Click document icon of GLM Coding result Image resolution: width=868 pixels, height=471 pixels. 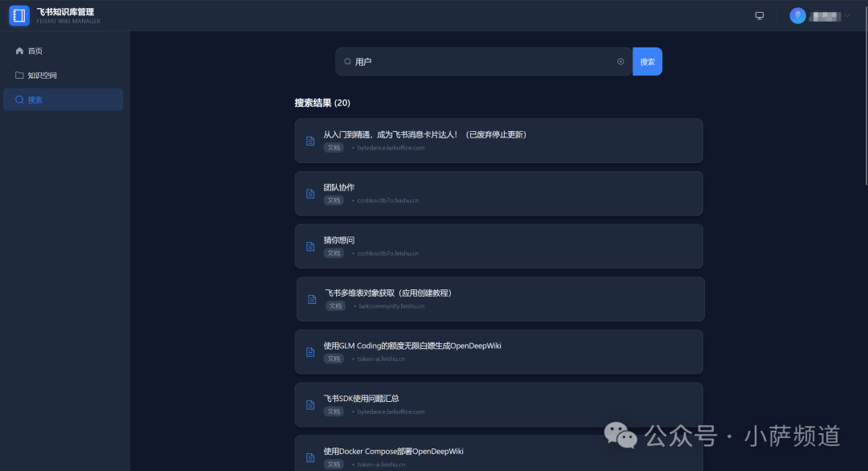[310, 352]
